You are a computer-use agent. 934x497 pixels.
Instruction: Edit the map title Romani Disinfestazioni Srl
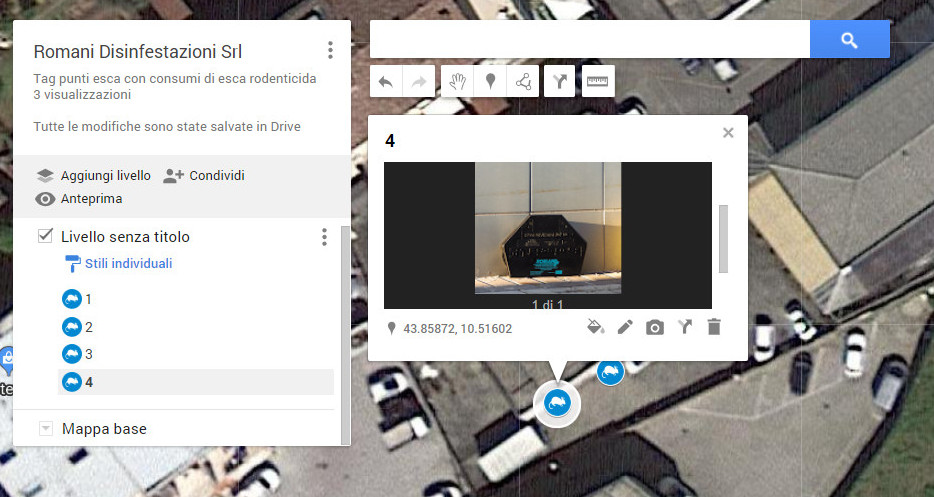pyautogui.click(x=138, y=52)
